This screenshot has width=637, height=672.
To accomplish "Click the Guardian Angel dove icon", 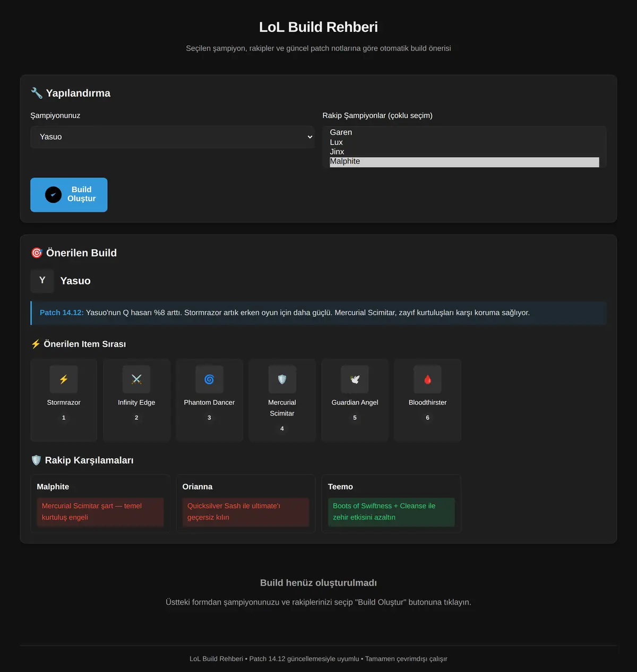I will (355, 380).
